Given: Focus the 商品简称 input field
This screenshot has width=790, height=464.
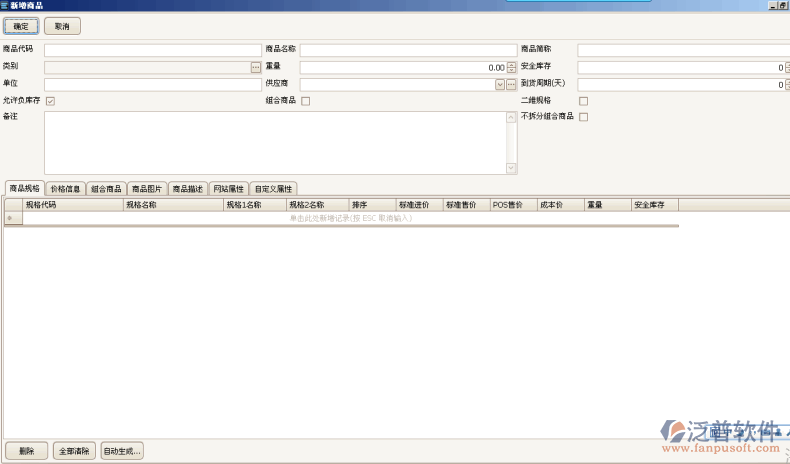Looking at the screenshot, I should click(684, 50).
